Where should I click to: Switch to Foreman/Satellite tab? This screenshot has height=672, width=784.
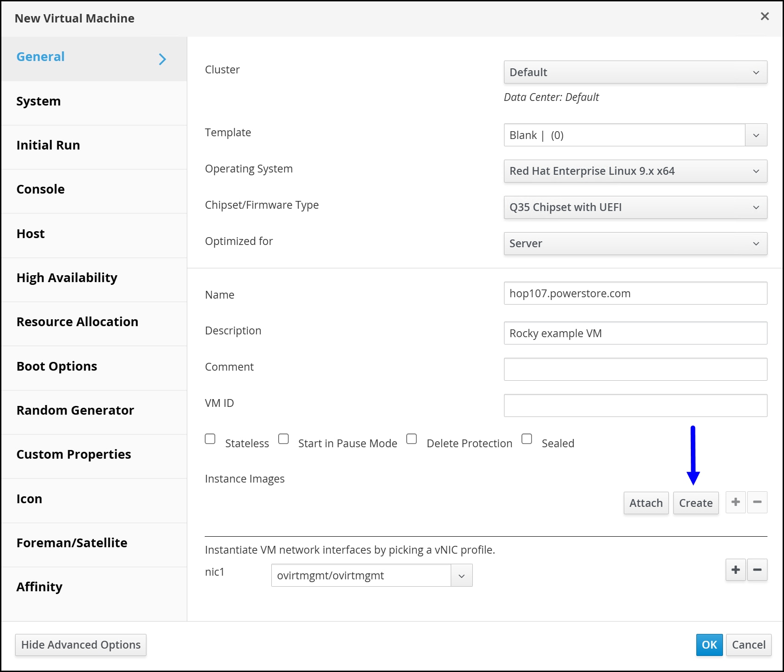click(x=94, y=545)
